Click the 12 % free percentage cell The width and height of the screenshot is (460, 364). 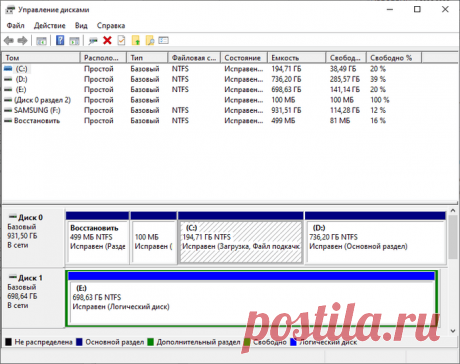pos(378,110)
